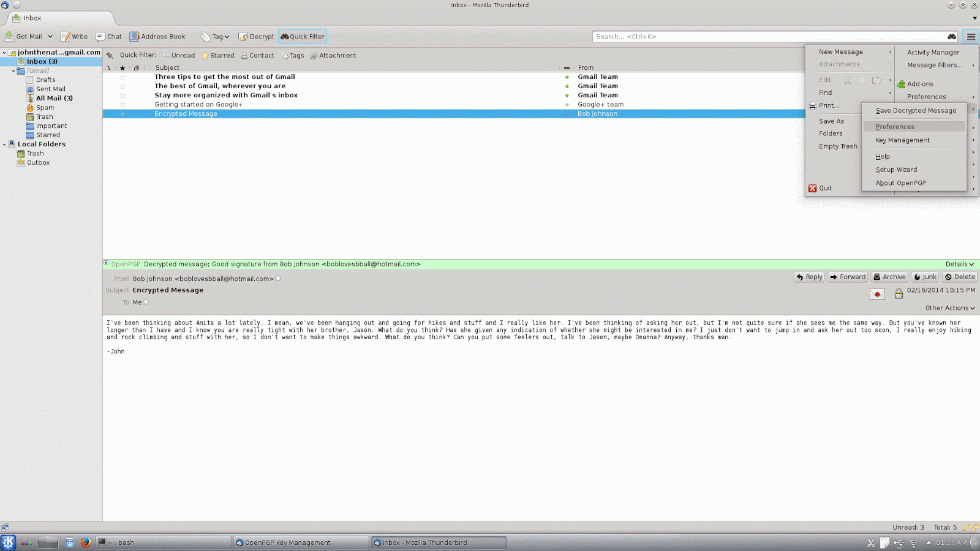
Task: Forward the Encrypted Message
Action: [848, 277]
